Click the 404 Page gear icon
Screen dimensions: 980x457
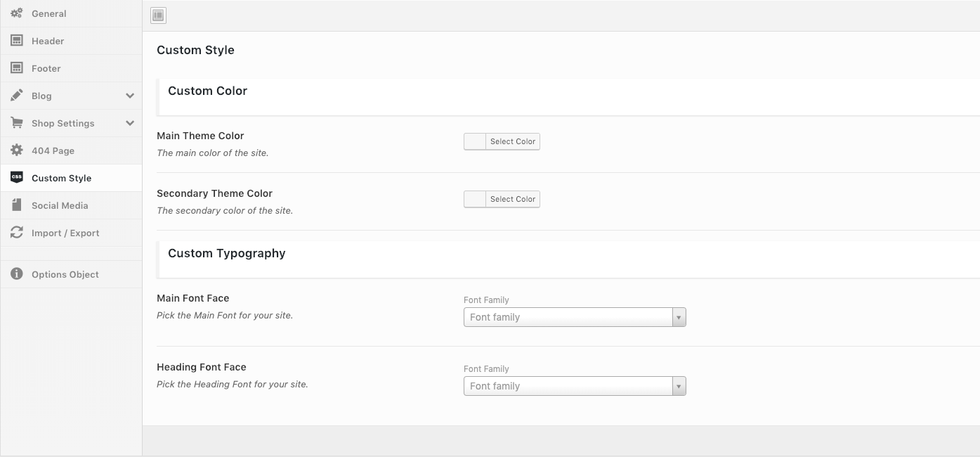[17, 150]
